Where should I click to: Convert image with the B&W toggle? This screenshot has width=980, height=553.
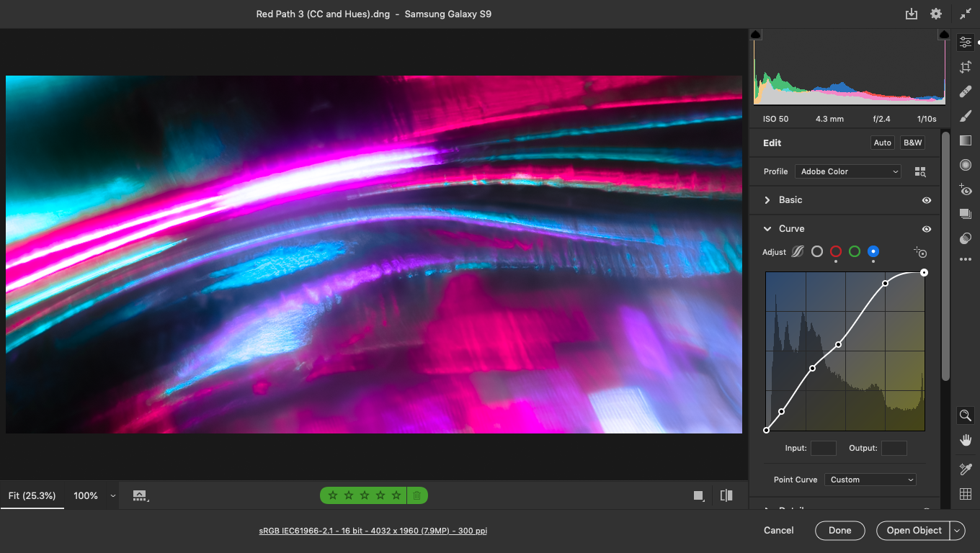(912, 143)
